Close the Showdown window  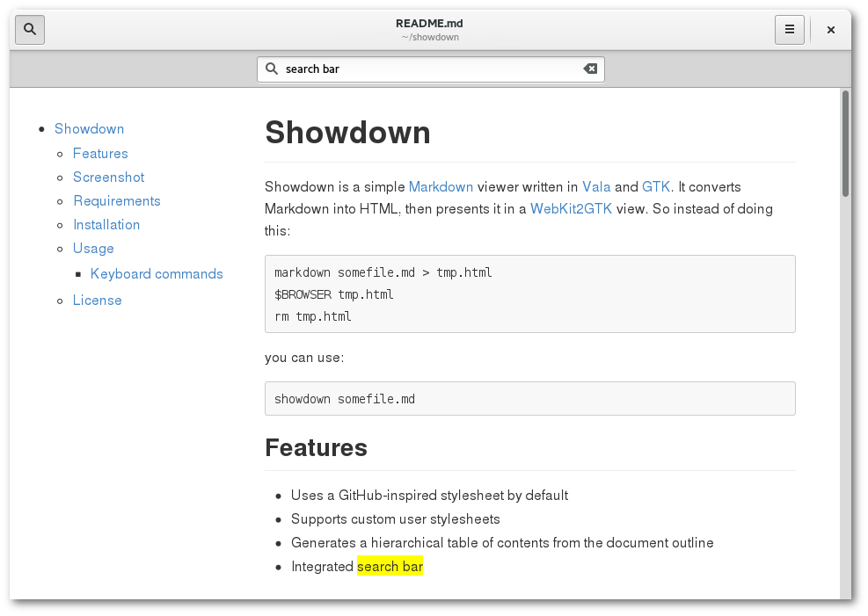point(830,30)
